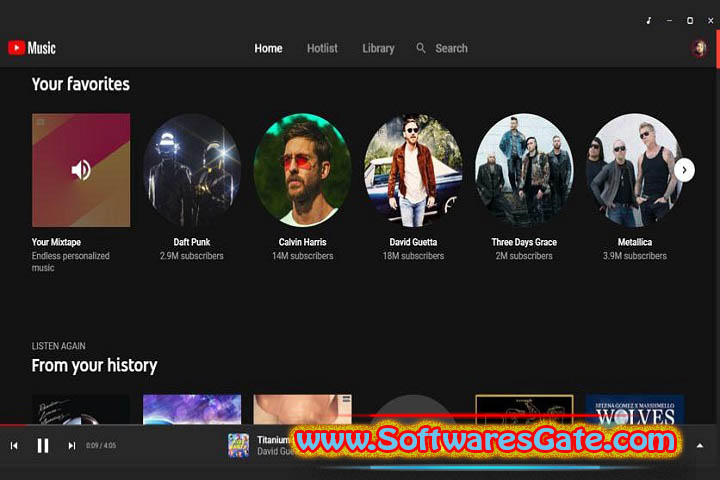Open Calvin Harris artist picture
The width and height of the screenshot is (720, 480).
(x=303, y=170)
